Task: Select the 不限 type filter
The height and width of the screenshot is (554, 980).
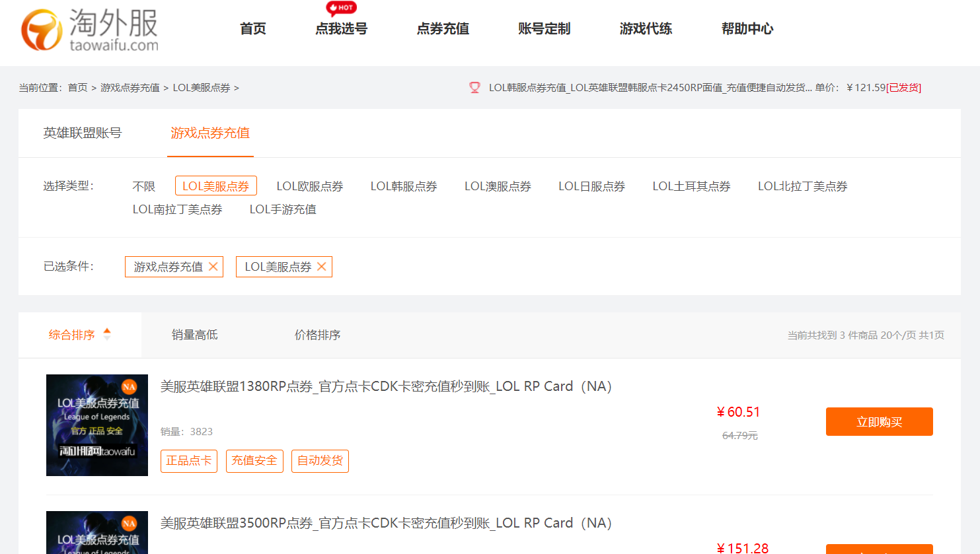Action: [143, 186]
